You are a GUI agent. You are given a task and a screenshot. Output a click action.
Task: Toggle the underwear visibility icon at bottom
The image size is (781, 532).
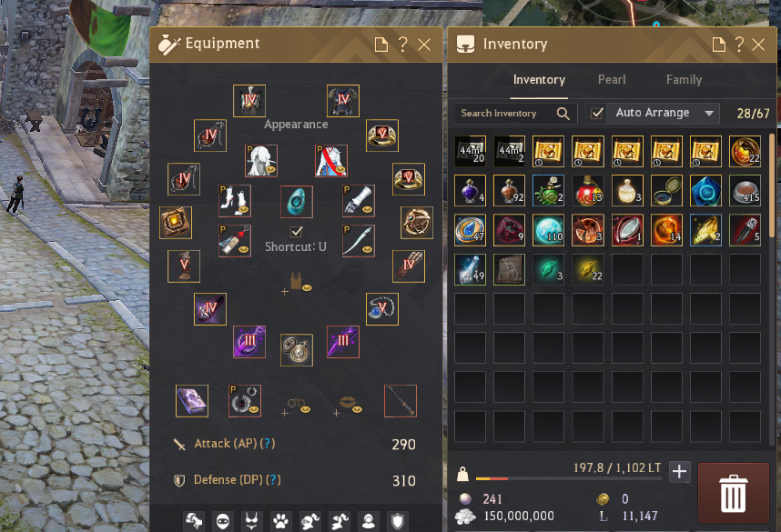251,521
